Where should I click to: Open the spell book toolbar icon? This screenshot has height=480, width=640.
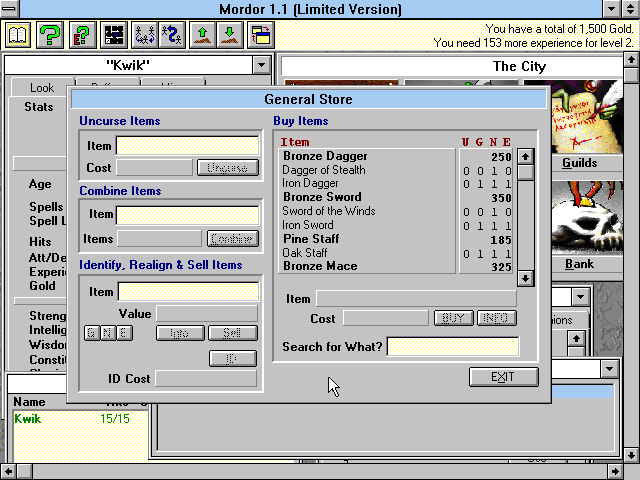pos(17,35)
